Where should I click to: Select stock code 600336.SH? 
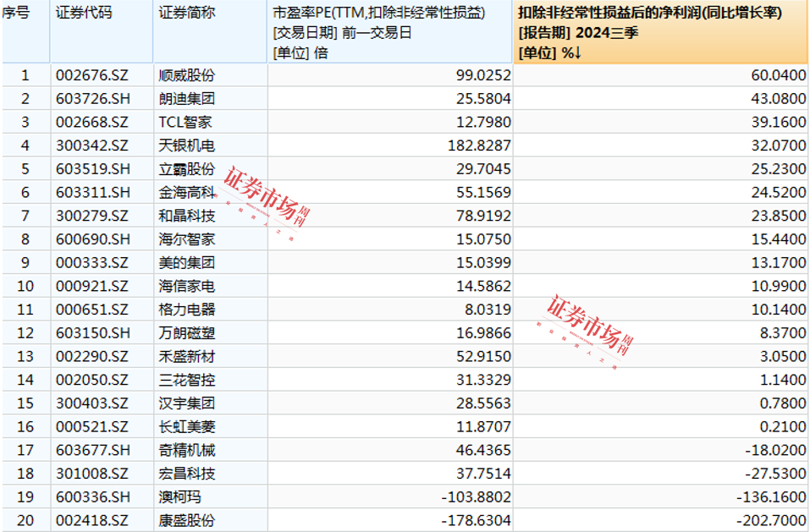(x=93, y=497)
